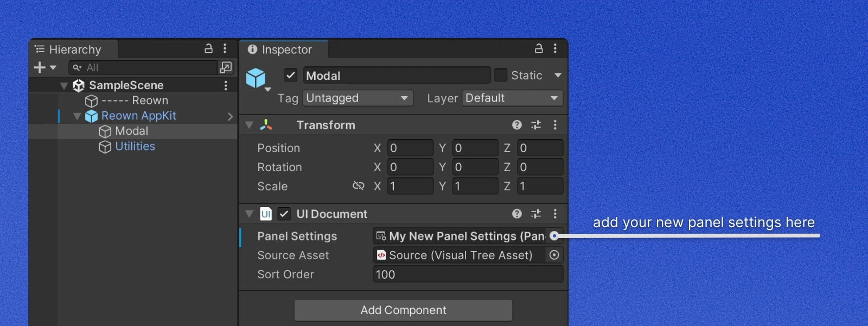This screenshot has height=326, width=868.
Task: Open the UI Document presets icon
Action: (x=536, y=214)
